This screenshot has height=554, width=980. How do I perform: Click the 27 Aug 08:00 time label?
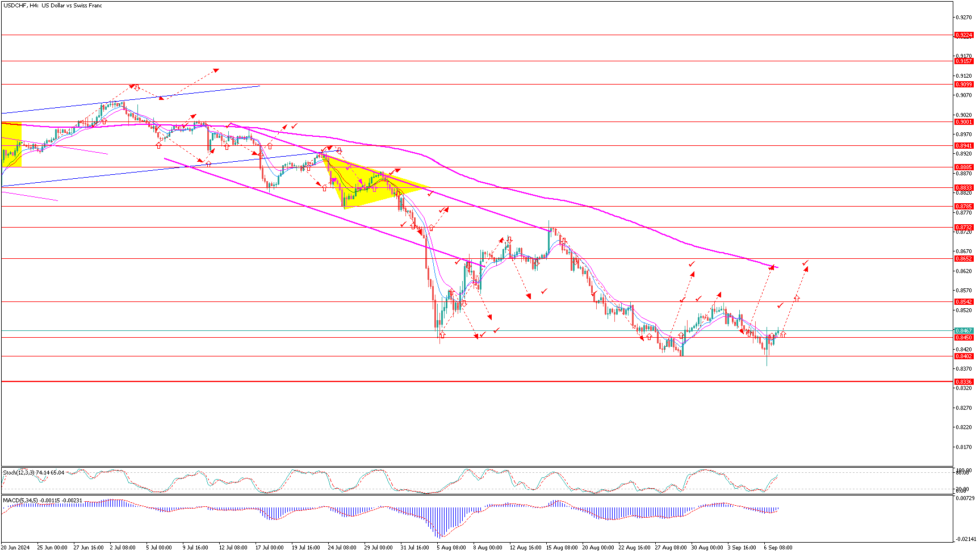(671, 548)
